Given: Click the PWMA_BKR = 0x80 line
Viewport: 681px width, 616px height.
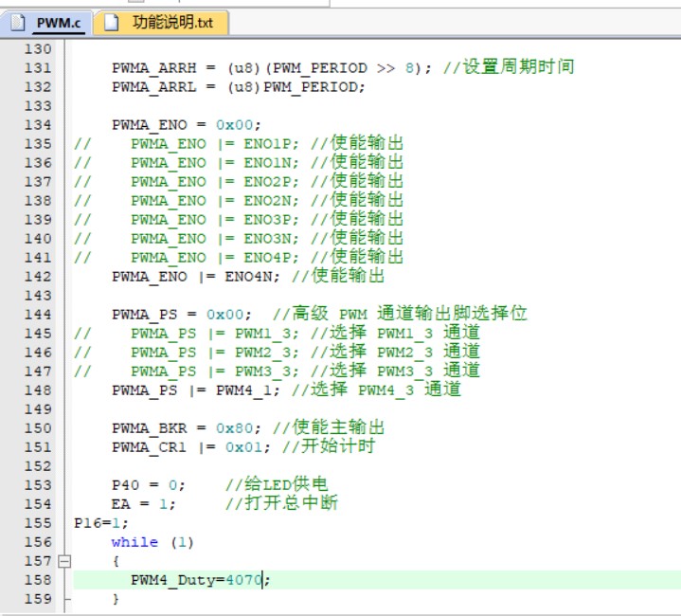Looking at the screenshot, I should tap(181, 428).
